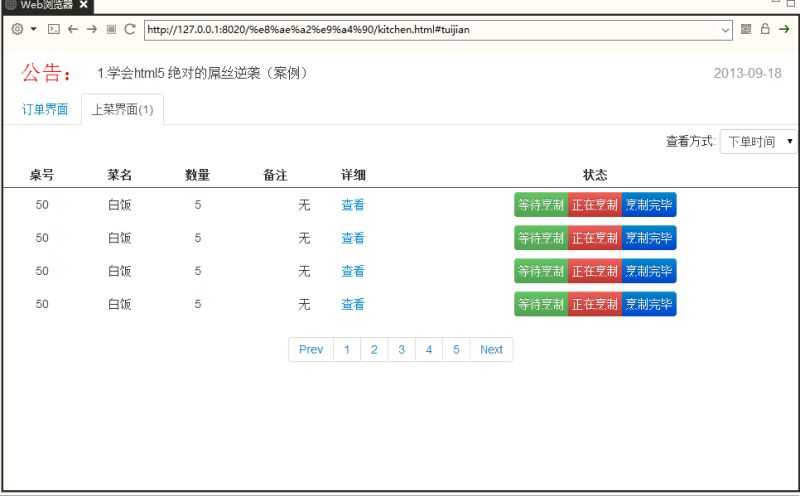The image size is (800, 496).
Task: Click the date 2013-09-18
Action: point(747,73)
